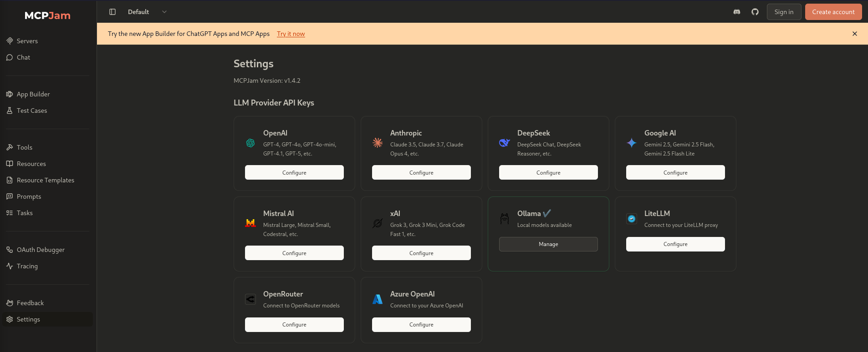Configure the DeepSeek API key
The image size is (868, 352).
click(548, 172)
